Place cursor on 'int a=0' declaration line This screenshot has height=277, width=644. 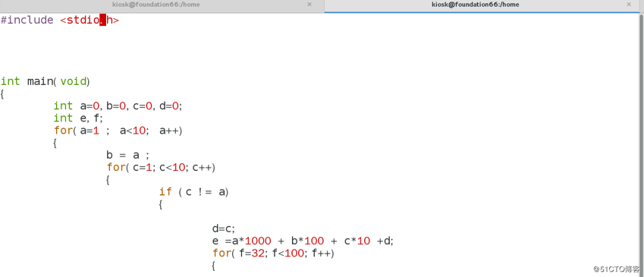point(118,106)
